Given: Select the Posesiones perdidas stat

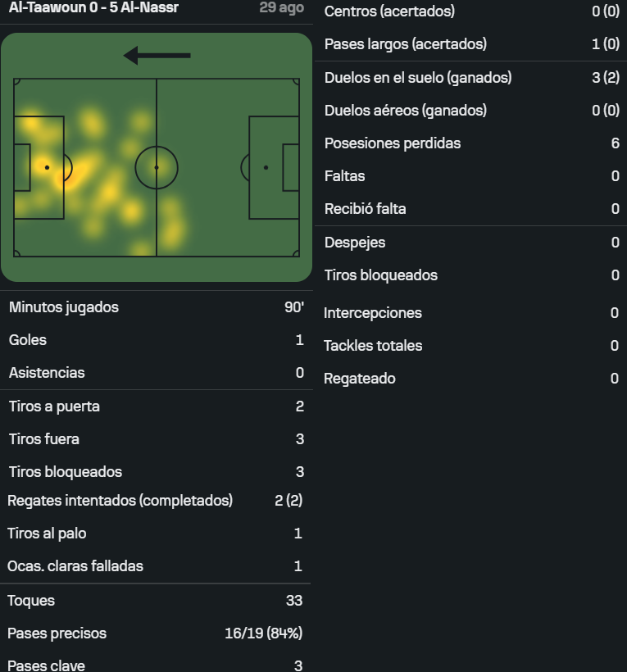Looking at the screenshot, I should [471, 143].
